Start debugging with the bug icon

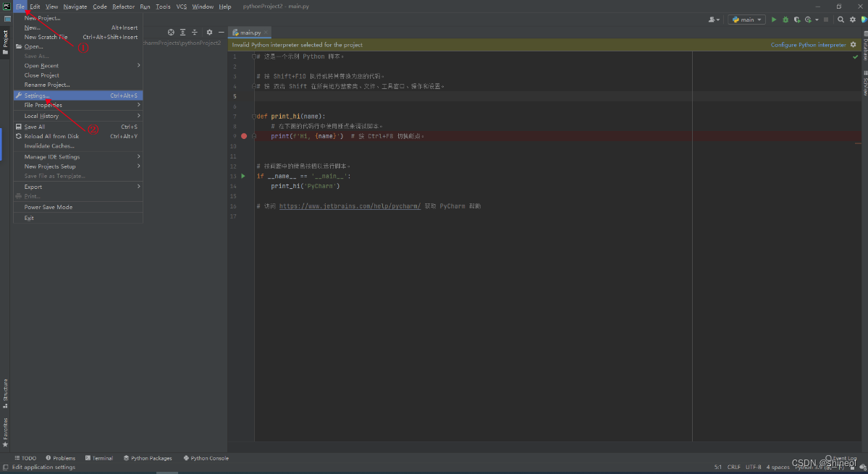tap(785, 20)
